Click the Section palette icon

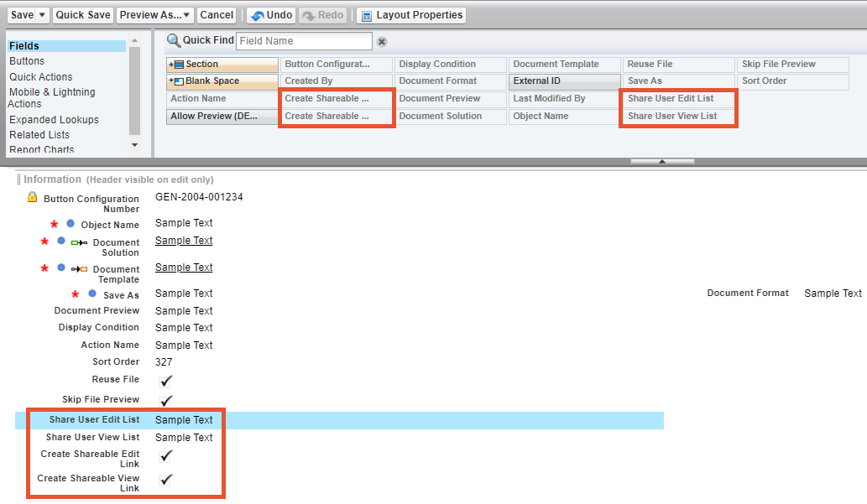176,65
